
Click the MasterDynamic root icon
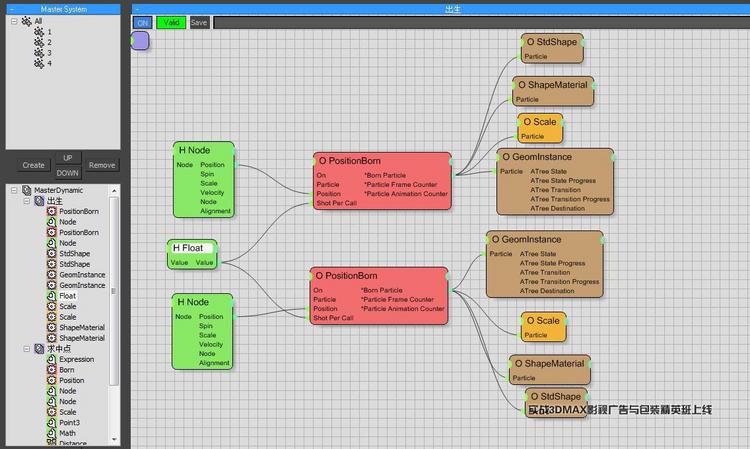pos(27,190)
